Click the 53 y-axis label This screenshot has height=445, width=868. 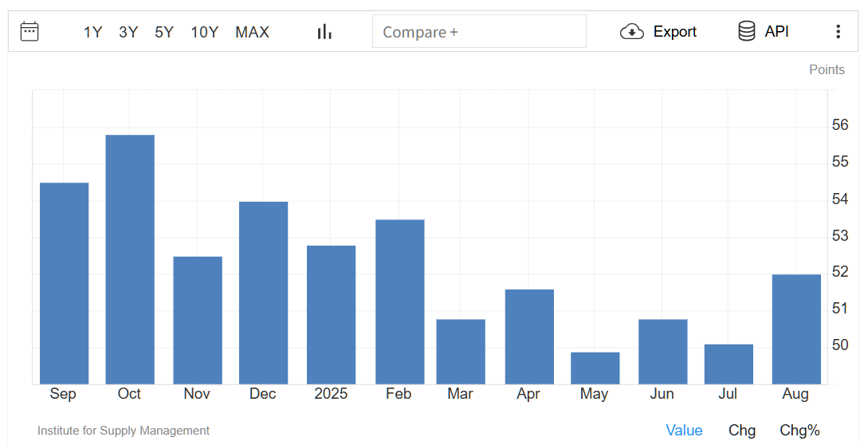point(840,236)
